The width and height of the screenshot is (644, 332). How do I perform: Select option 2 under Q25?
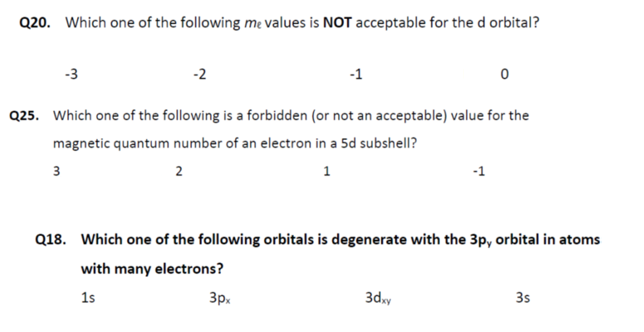[x=179, y=172]
